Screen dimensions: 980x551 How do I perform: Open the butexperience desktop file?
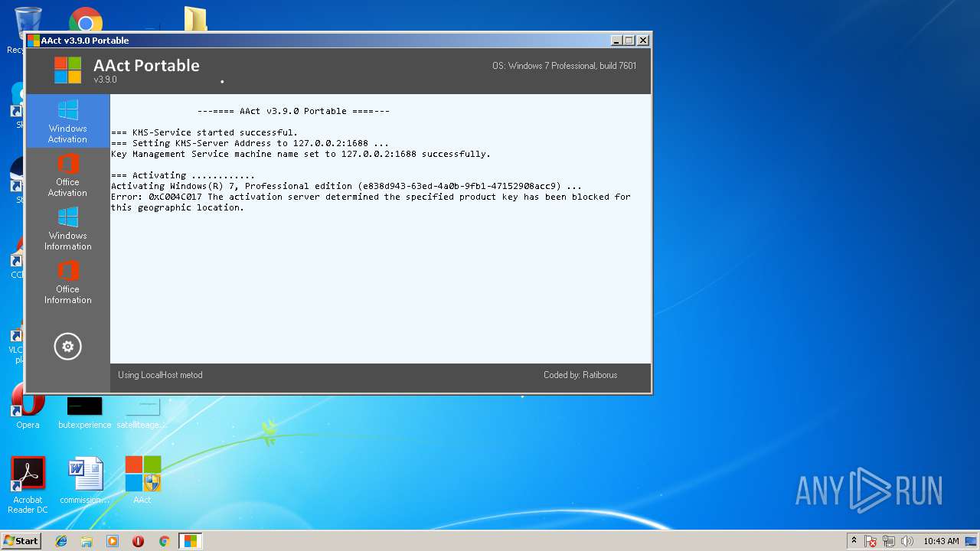(84, 412)
